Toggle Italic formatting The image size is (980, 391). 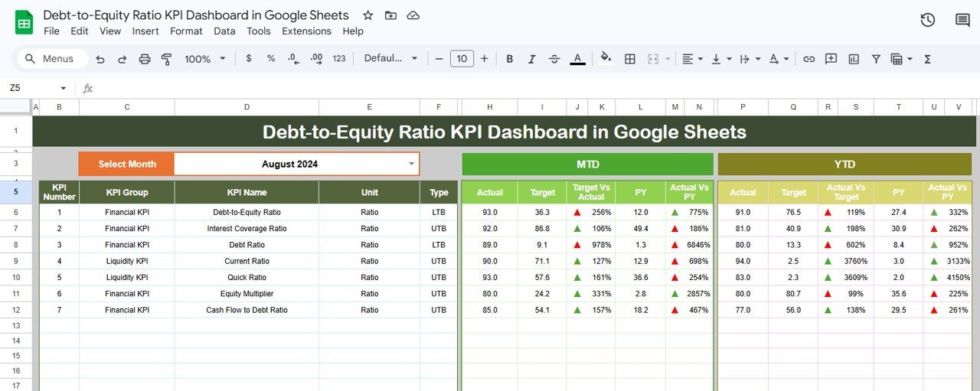[532, 59]
